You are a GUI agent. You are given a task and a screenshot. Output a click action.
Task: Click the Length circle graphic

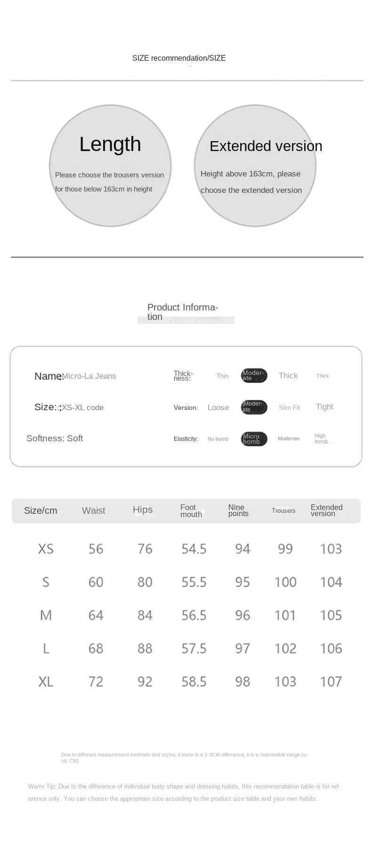pos(110,166)
